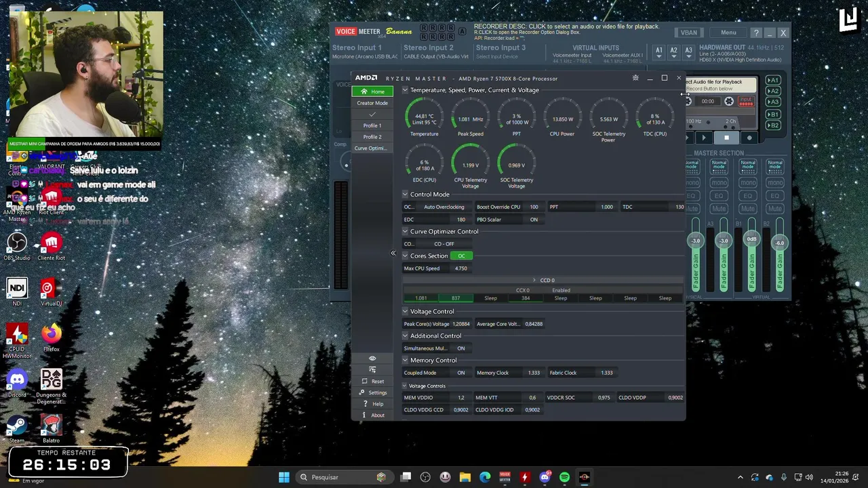Click Boost Override CPU value 100
Image resolution: width=868 pixels, height=488 pixels.
pos(534,207)
